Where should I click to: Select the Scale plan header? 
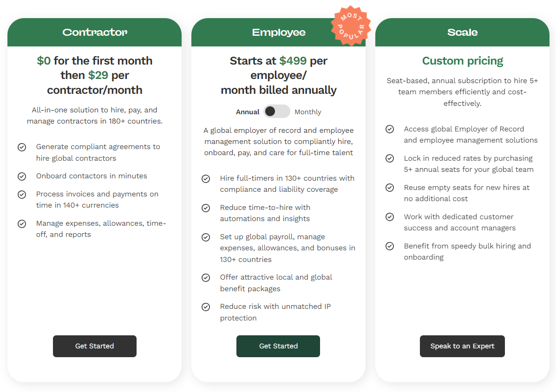pos(462,32)
